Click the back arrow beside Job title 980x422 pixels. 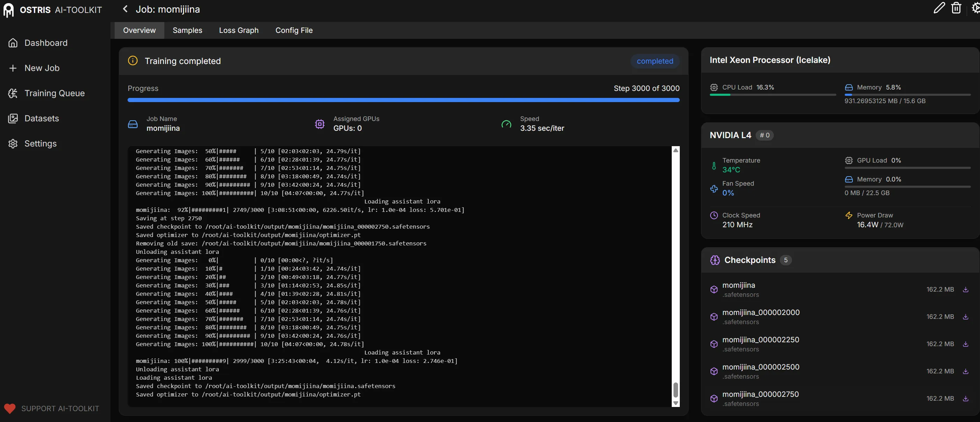pyautogui.click(x=125, y=9)
